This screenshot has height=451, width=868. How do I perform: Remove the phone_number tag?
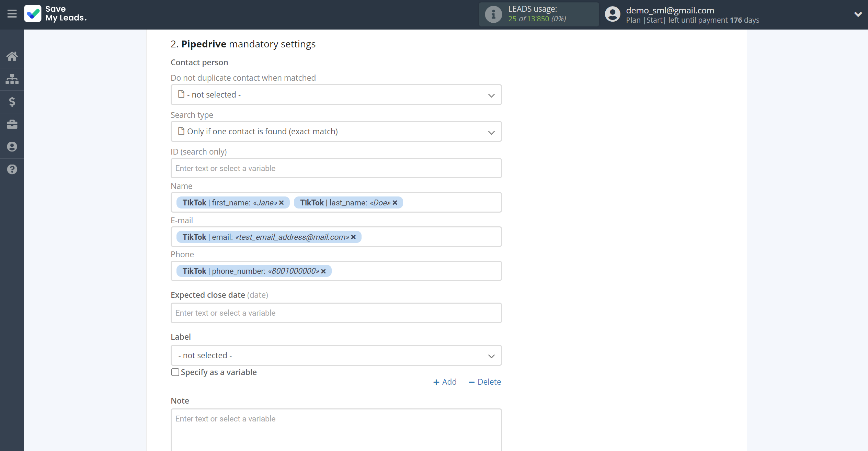coord(323,271)
